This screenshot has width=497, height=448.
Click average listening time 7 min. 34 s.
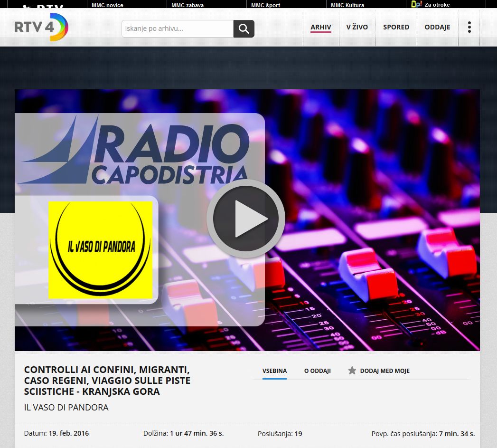457,434
